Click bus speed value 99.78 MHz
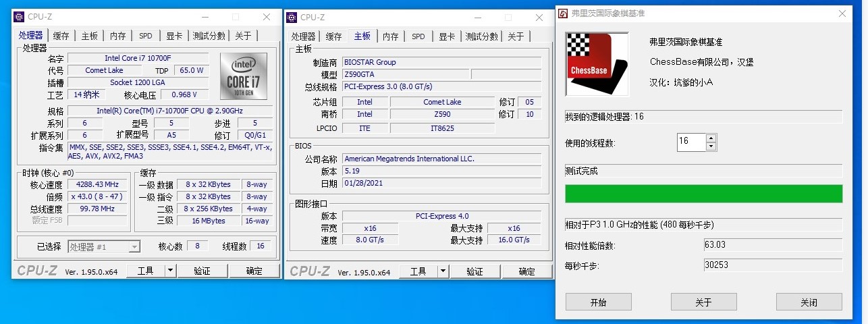 98,209
